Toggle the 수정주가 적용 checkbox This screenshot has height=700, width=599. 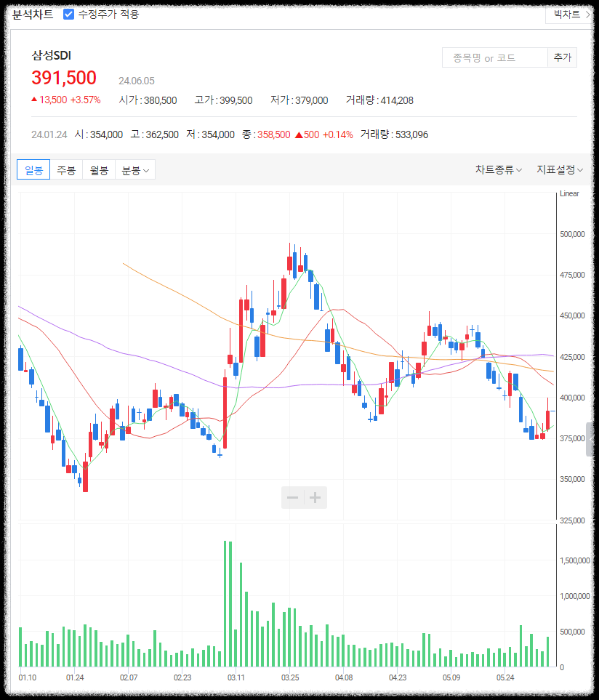68,15
